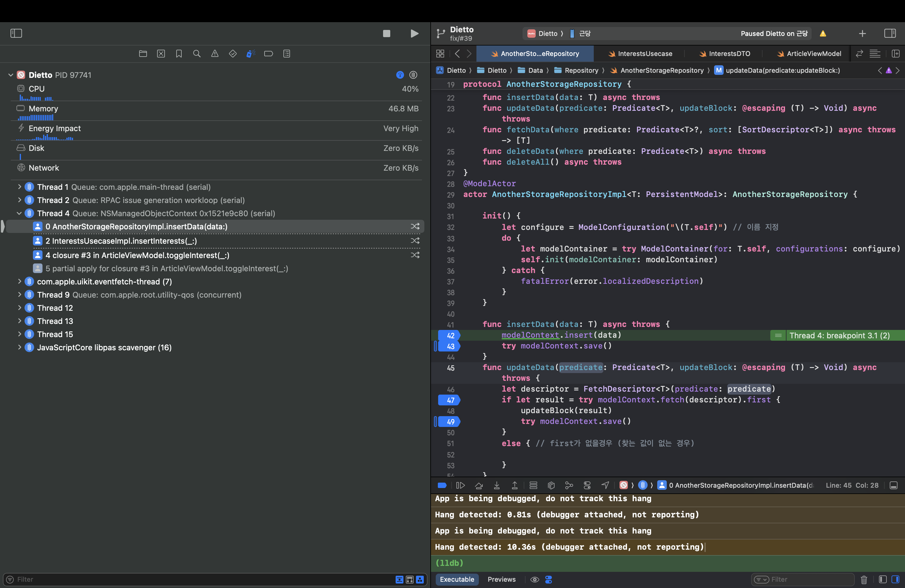Viewport: 905px width, 588px height.
Task: Expand Thread 1 main-thread disclosure
Action: click(x=19, y=187)
